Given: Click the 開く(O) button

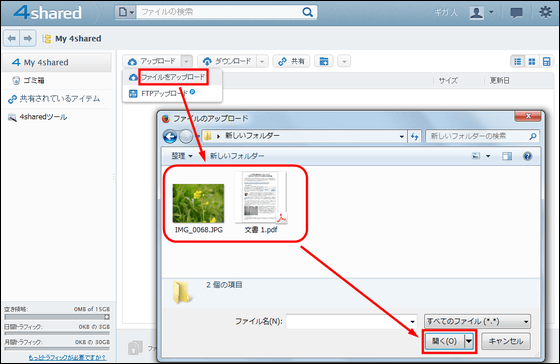Looking at the screenshot, I should pyautogui.click(x=445, y=341).
